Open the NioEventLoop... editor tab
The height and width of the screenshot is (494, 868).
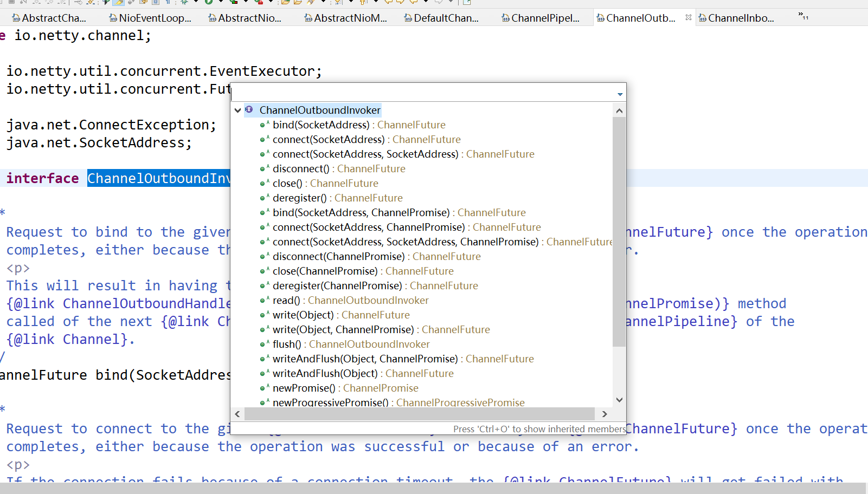click(150, 18)
